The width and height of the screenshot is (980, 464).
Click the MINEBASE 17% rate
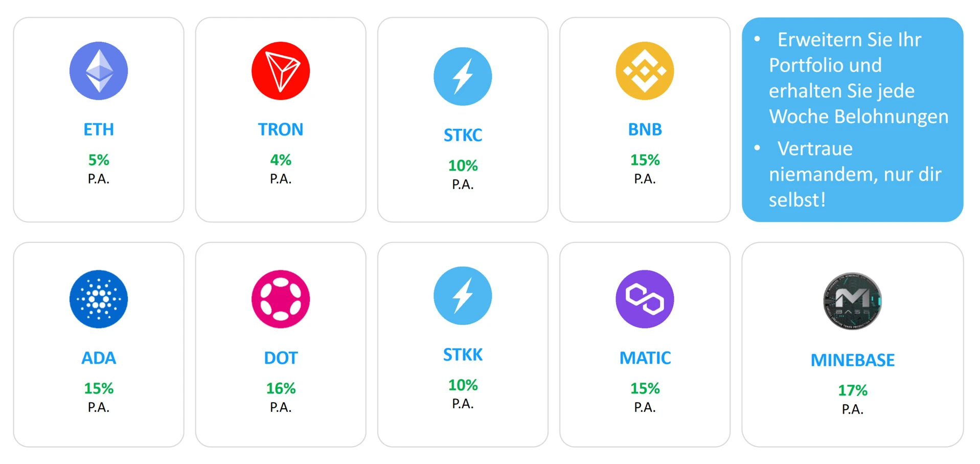pos(852,390)
